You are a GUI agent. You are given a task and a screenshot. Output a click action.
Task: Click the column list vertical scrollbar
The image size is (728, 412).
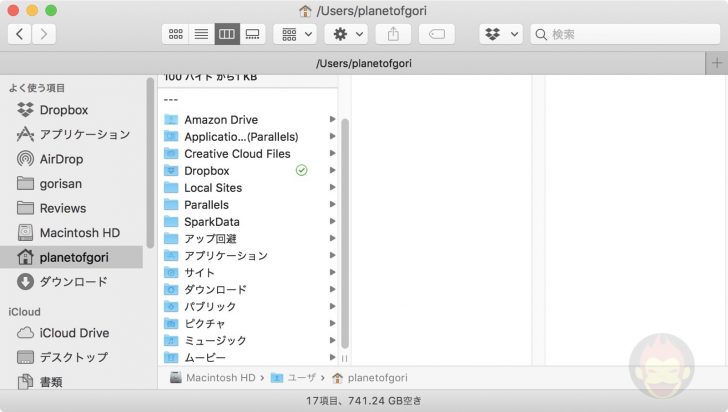tap(345, 234)
